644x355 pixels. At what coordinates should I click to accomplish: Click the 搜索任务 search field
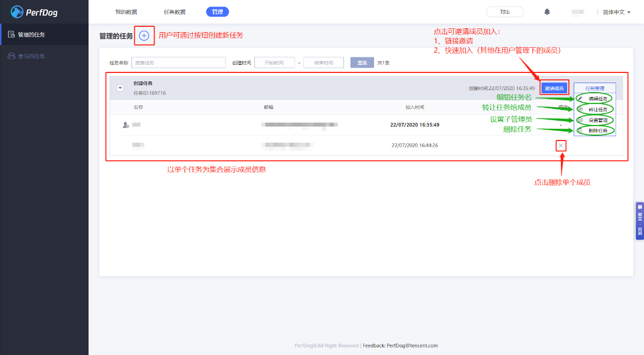[x=179, y=63]
